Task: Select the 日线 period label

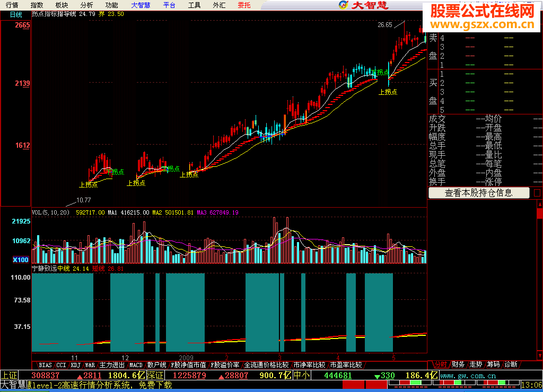Action: pyautogui.click(x=16, y=14)
